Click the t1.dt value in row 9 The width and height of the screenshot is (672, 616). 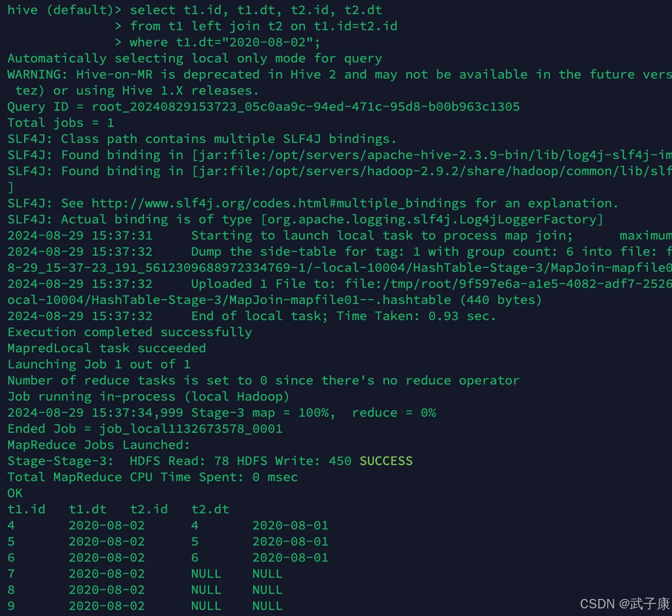(x=107, y=606)
